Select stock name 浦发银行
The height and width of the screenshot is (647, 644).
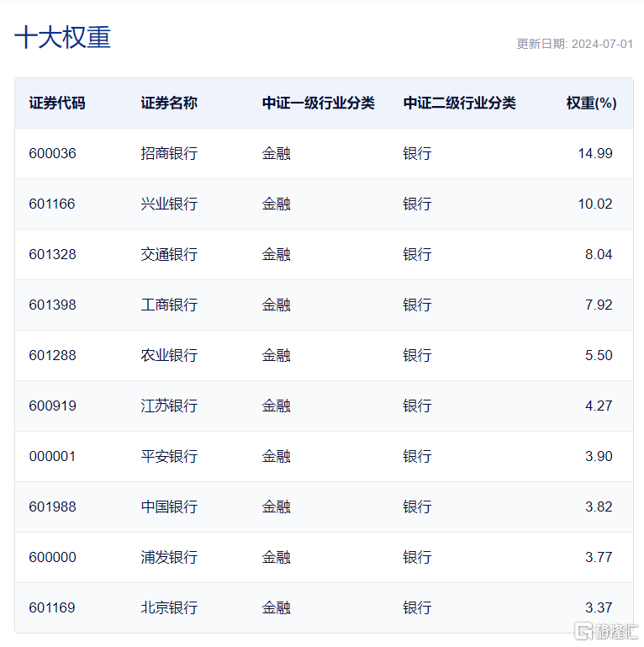click(x=169, y=558)
